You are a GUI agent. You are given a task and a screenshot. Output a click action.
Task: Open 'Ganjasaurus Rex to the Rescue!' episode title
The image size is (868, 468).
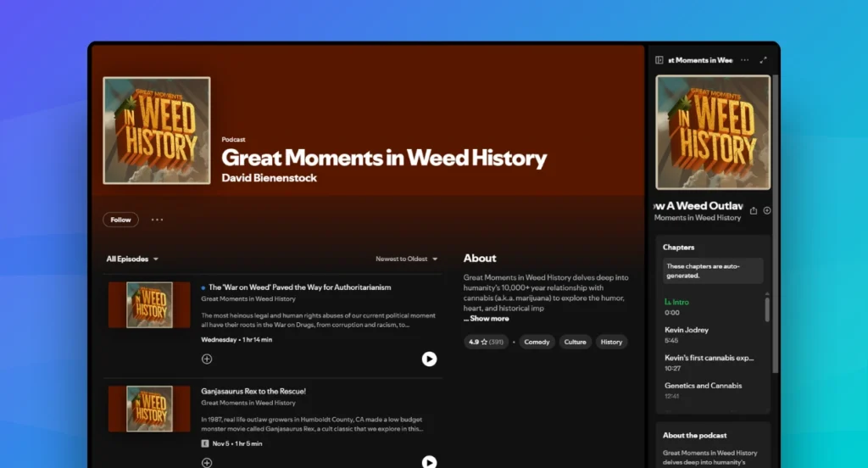[x=253, y=391]
